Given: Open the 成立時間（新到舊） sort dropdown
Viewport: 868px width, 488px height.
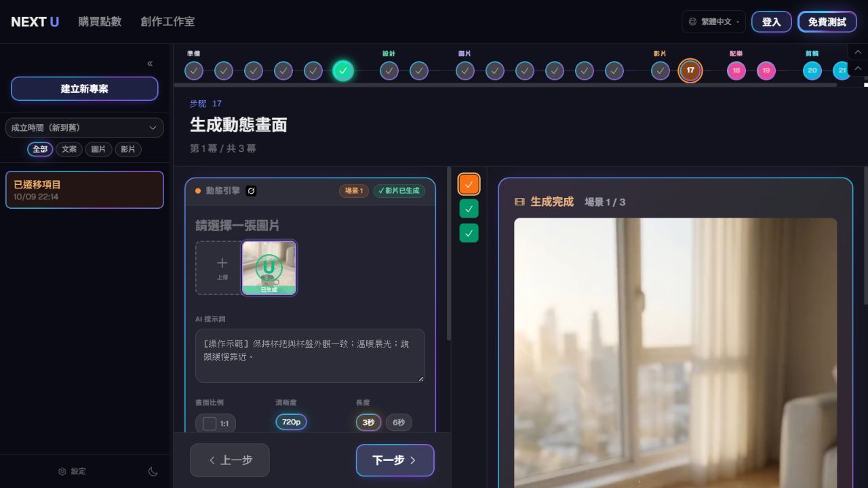Looking at the screenshot, I should pyautogui.click(x=85, y=127).
